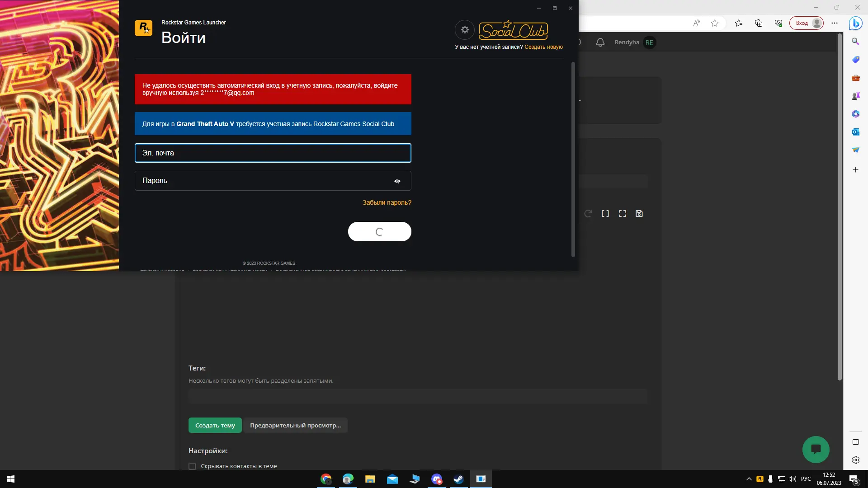Switch РУС keyboard language
The width and height of the screenshot is (868, 488).
click(806, 479)
